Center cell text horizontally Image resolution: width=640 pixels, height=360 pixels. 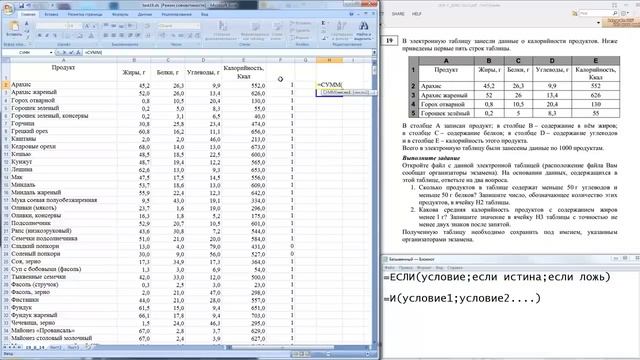click(x=113, y=35)
